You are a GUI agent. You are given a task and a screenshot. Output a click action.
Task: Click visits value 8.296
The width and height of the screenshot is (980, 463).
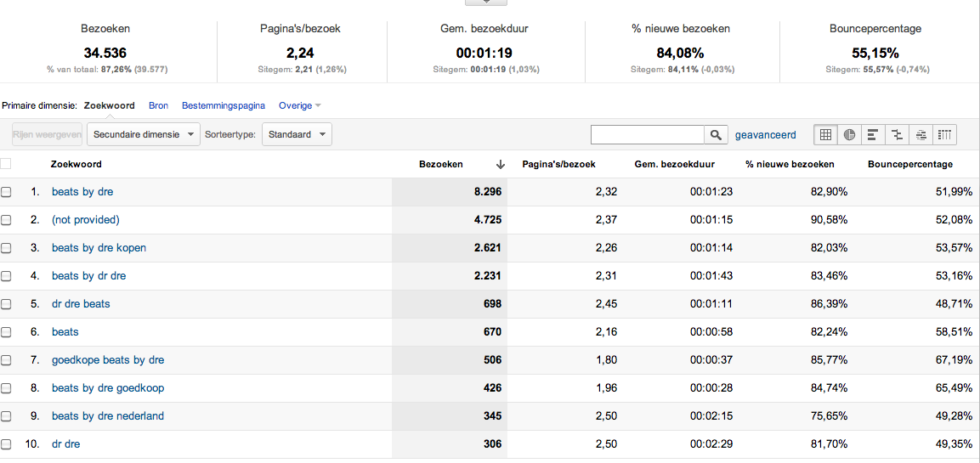[x=488, y=192]
